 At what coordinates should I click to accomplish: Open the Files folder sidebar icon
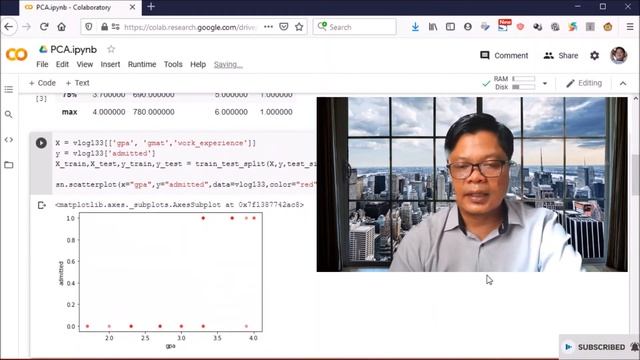coord(9,165)
